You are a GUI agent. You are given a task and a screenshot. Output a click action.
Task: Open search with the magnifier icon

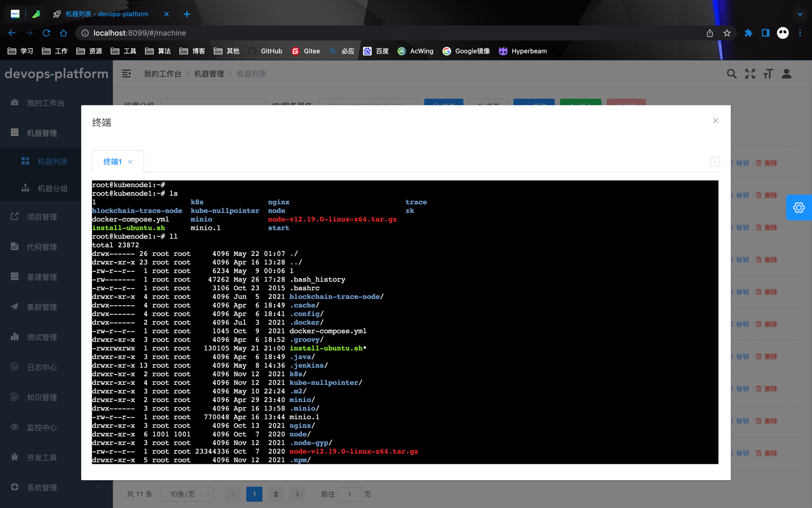click(x=731, y=74)
